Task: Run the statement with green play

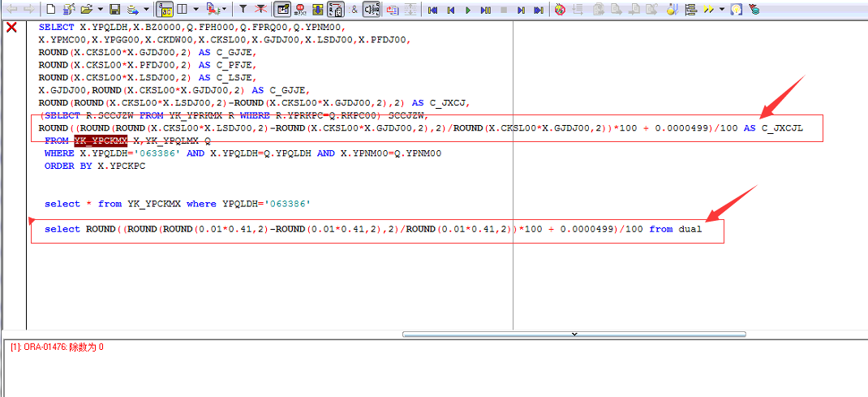Action: (468, 10)
